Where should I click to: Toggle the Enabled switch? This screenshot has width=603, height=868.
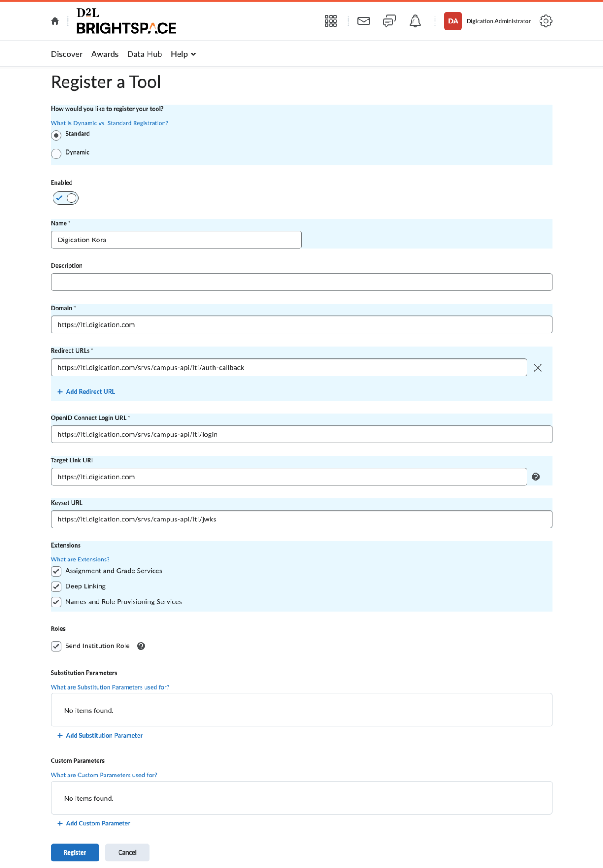pyautogui.click(x=66, y=198)
